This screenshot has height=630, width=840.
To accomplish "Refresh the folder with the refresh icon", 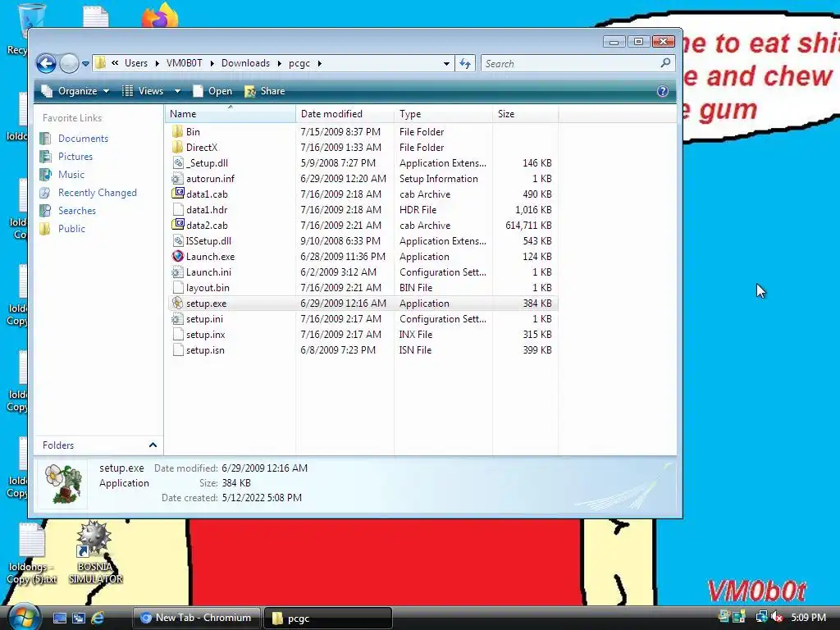I will point(465,64).
